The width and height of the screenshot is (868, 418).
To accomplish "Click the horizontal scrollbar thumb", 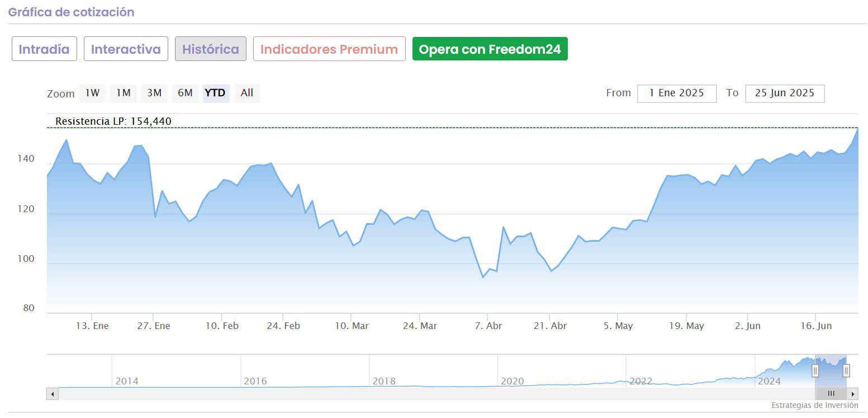I will [831, 394].
